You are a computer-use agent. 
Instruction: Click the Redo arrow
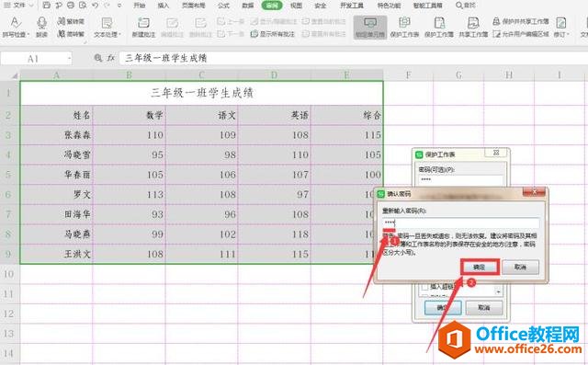107,6
